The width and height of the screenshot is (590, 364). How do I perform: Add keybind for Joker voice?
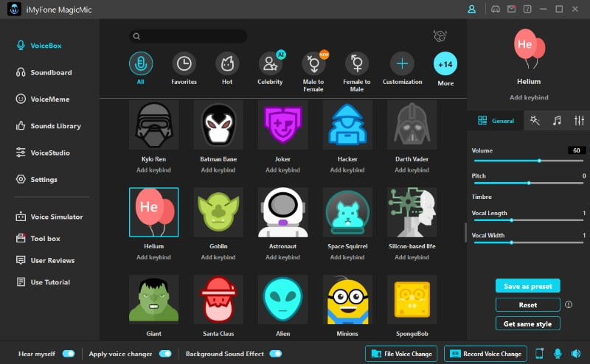pos(283,170)
